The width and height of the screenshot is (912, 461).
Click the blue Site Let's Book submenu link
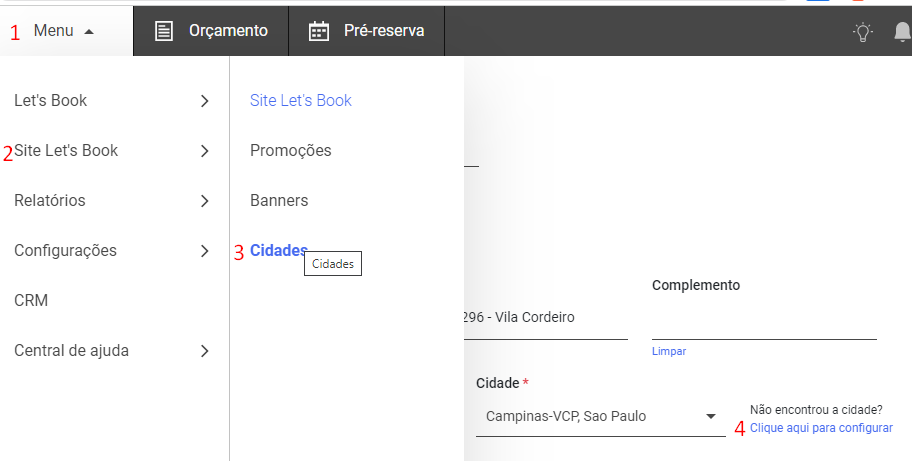(301, 101)
